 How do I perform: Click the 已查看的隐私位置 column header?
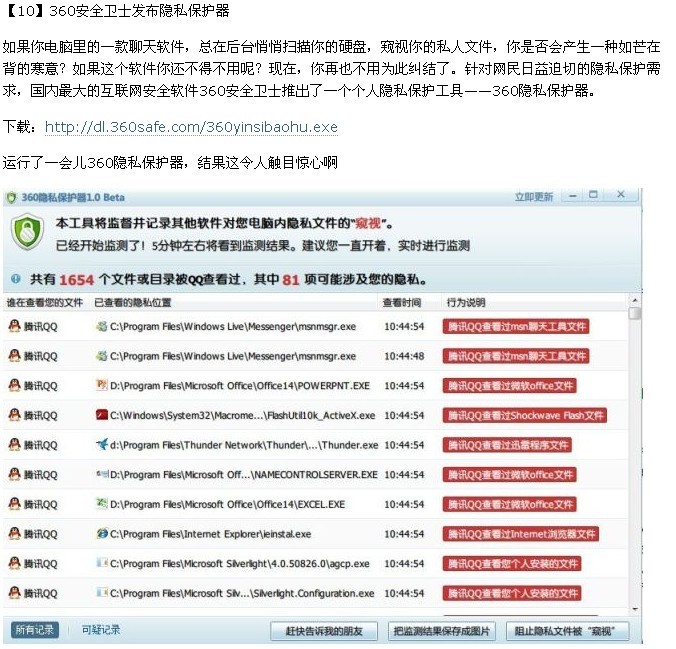click(132, 303)
